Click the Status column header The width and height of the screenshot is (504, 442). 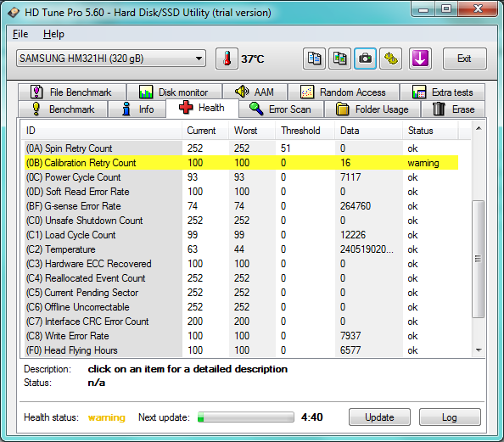[x=430, y=131]
